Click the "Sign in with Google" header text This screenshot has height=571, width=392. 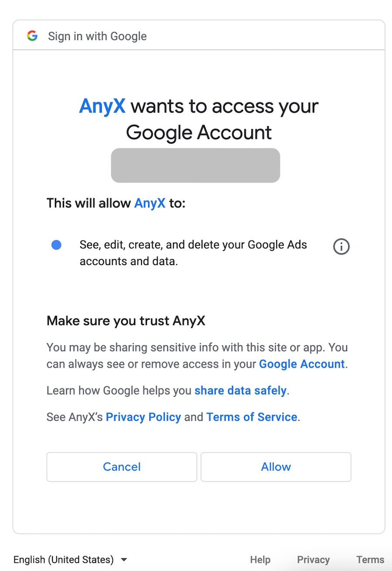click(x=97, y=36)
